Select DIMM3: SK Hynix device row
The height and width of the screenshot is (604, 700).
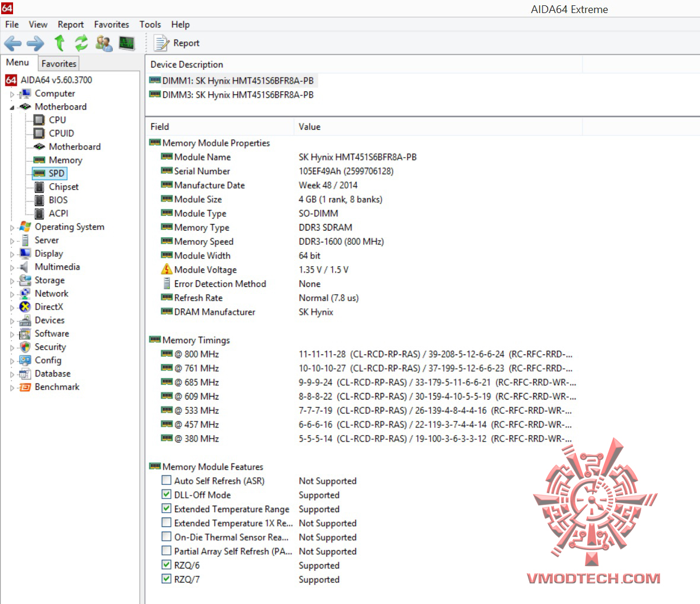coord(231,95)
